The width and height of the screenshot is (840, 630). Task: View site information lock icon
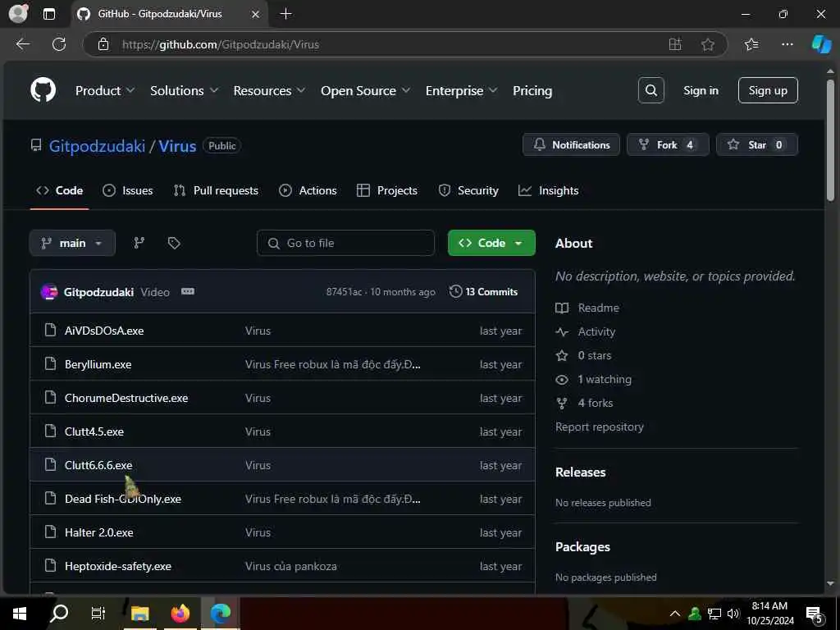click(103, 44)
